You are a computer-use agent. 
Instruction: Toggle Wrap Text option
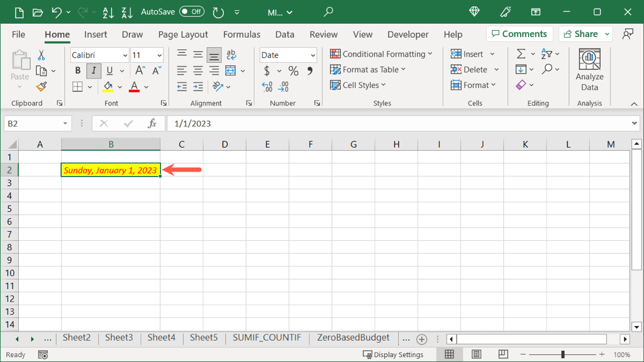[x=231, y=54]
